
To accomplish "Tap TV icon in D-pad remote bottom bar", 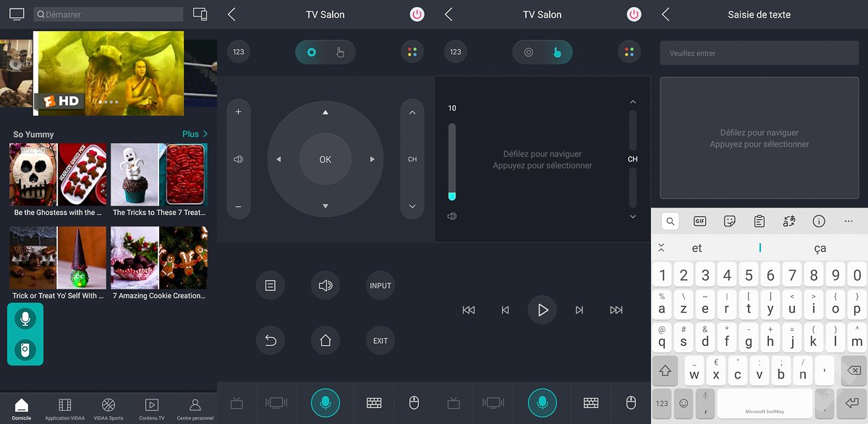I will [x=237, y=403].
